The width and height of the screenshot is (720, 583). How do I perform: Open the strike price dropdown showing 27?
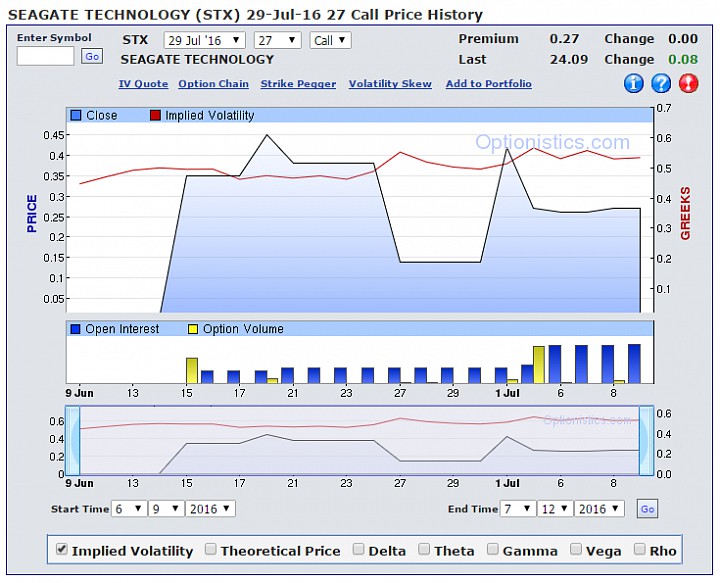click(x=277, y=40)
